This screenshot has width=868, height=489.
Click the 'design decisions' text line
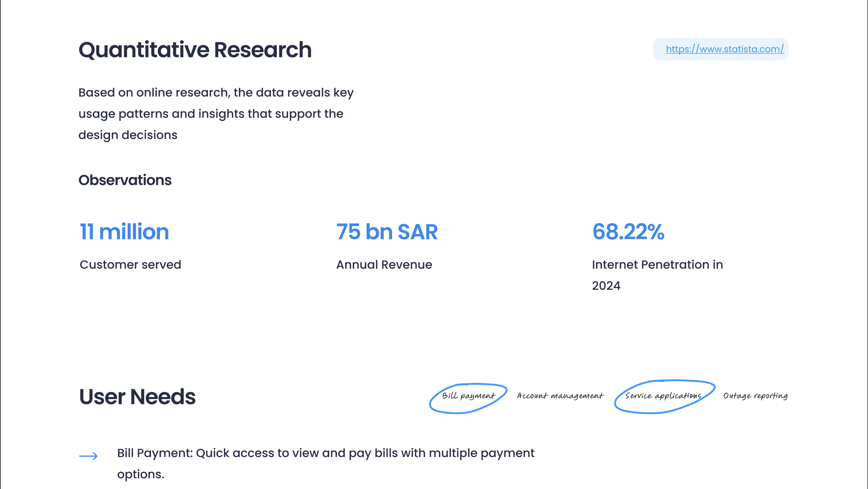click(128, 135)
